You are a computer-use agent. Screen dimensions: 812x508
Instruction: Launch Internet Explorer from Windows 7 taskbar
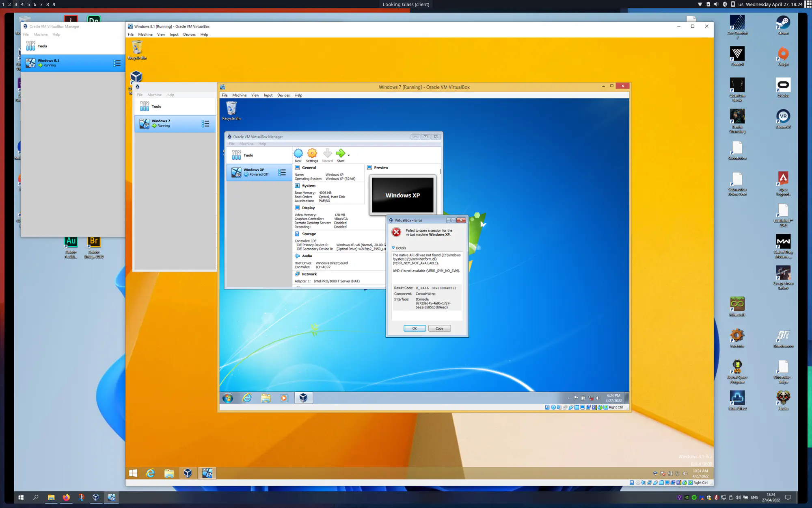247,398
